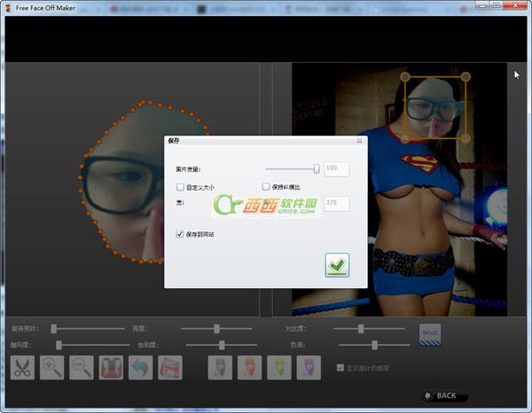Toggle the show picture frame checkbox
Screen dimensions: 532x413
point(340,368)
